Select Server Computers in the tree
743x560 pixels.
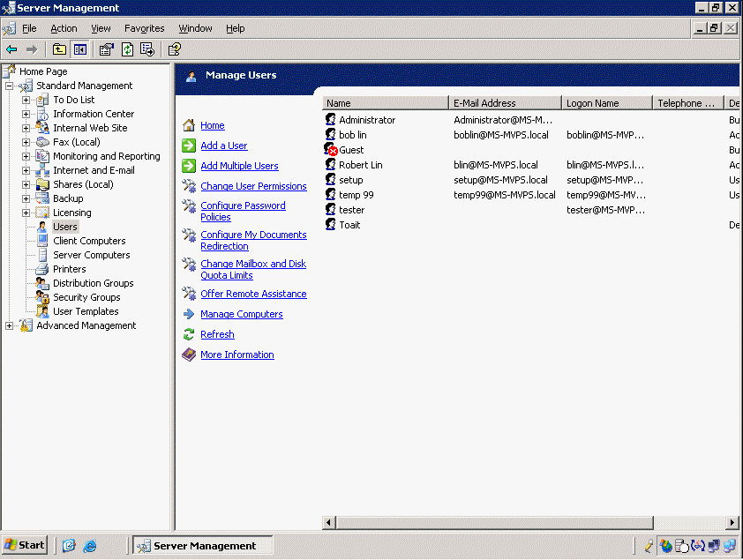tap(92, 255)
